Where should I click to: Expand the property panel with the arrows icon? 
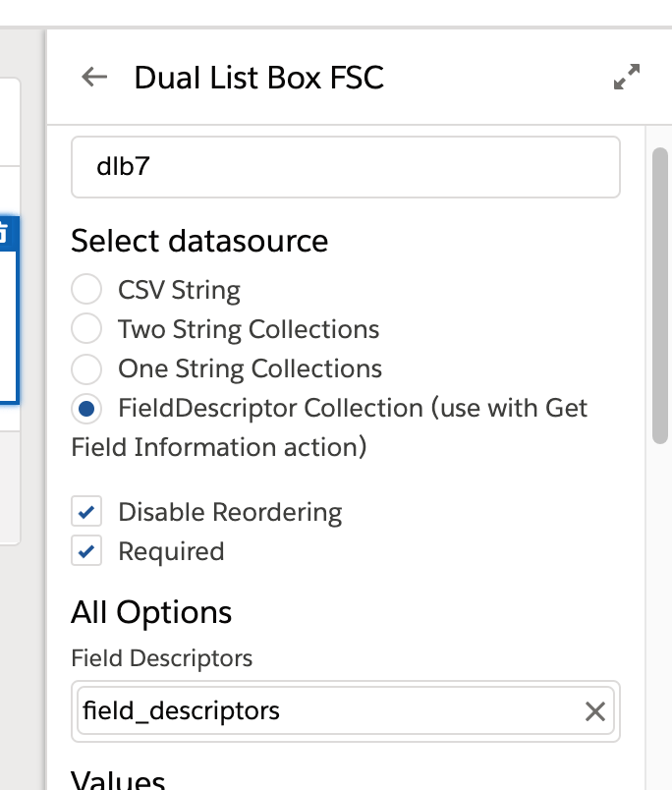point(626,77)
